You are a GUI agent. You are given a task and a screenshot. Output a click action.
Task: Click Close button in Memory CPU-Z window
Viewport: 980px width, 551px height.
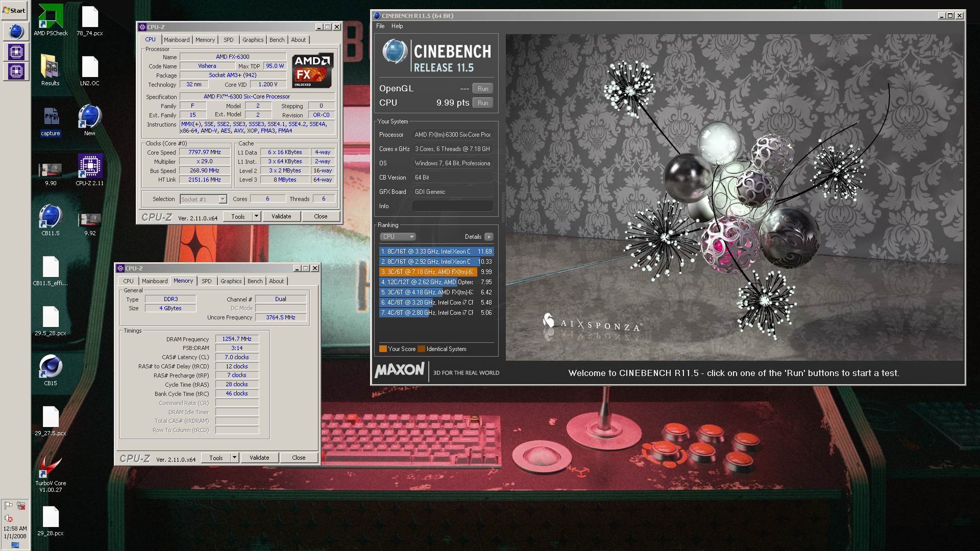299,458
